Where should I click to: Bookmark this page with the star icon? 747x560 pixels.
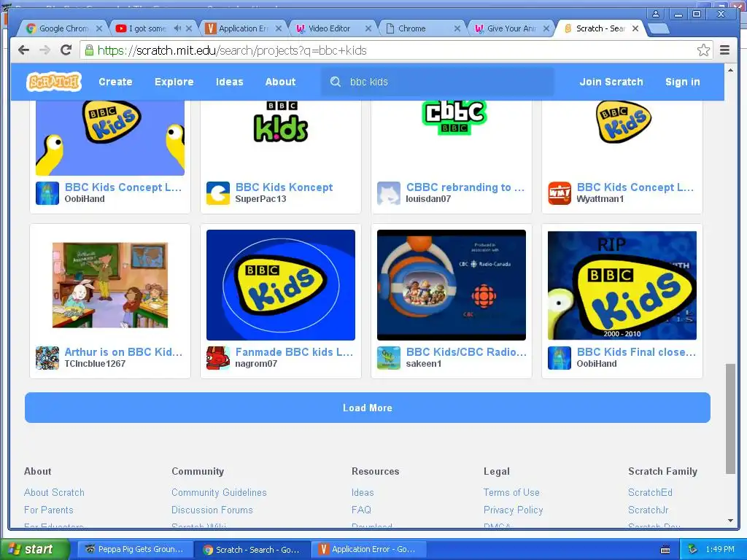click(x=703, y=50)
